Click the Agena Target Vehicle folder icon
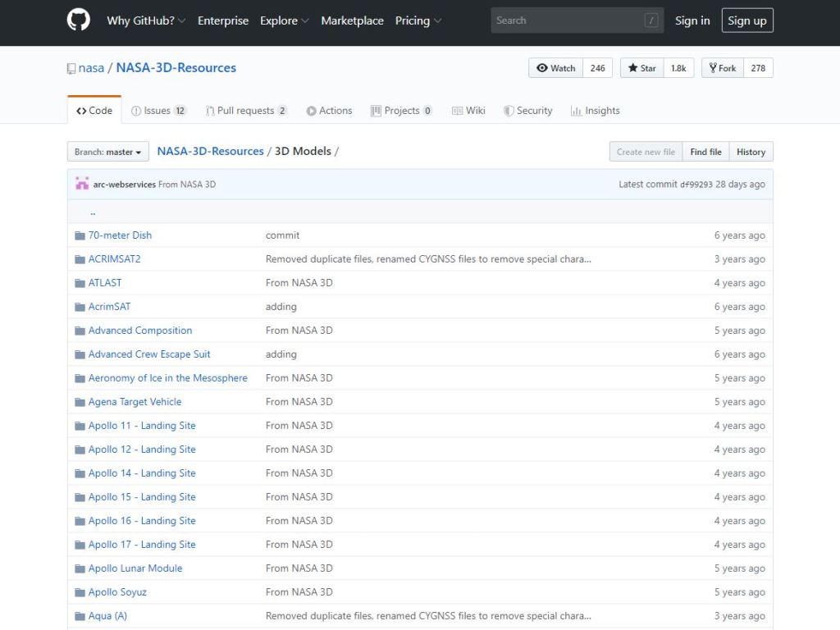 pyautogui.click(x=80, y=402)
